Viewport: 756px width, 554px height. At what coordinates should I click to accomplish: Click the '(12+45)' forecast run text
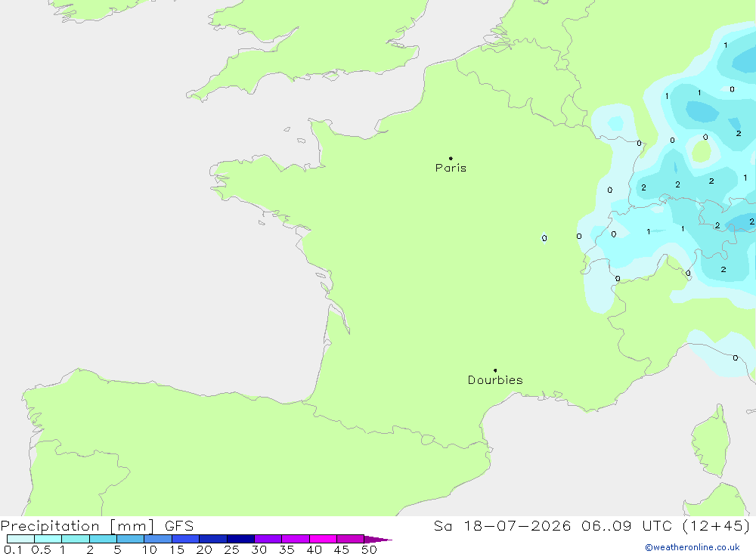coord(717,525)
